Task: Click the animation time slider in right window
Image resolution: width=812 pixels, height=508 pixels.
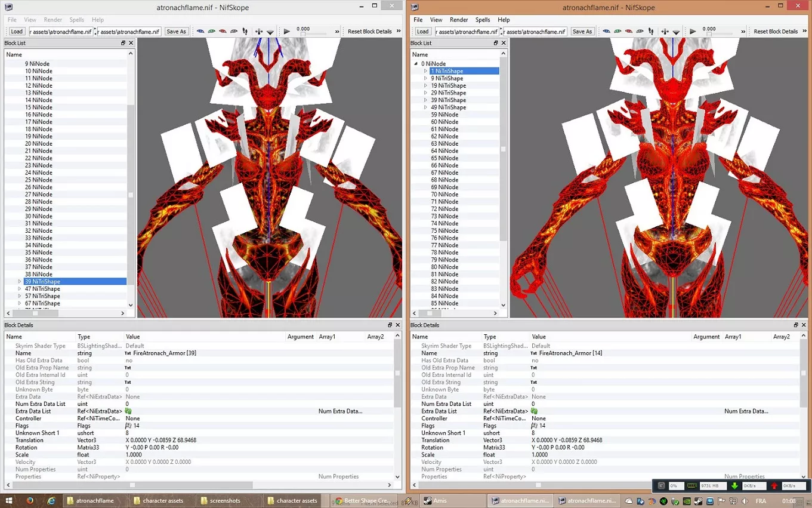Action: pos(721,34)
